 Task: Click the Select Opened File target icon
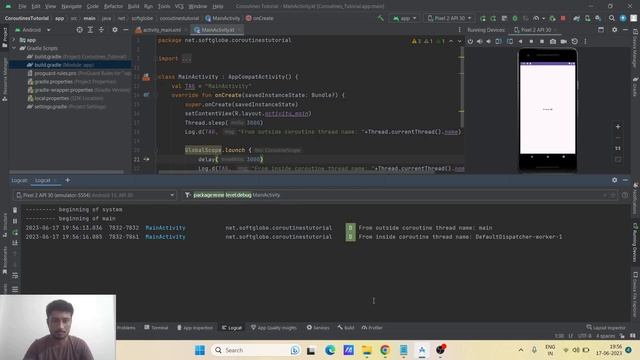click(80, 30)
